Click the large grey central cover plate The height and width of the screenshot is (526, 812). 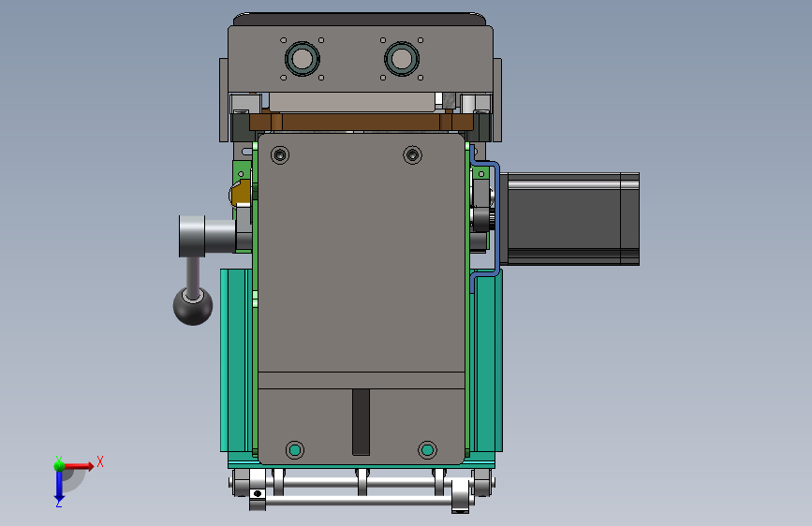pyautogui.click(x=361, y=253)
